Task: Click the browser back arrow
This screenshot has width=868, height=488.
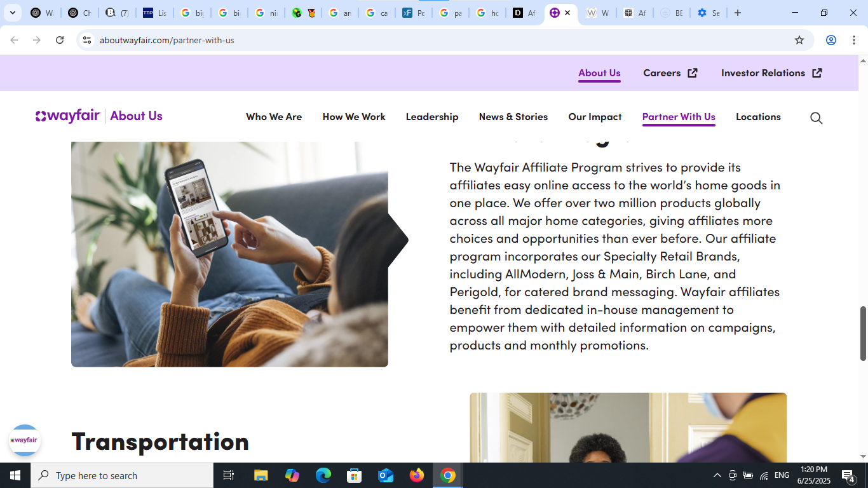Action: [x=14, y=40]
